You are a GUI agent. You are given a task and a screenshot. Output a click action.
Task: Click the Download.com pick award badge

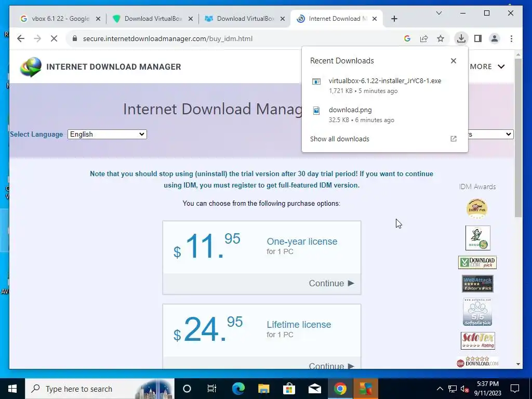477,262
